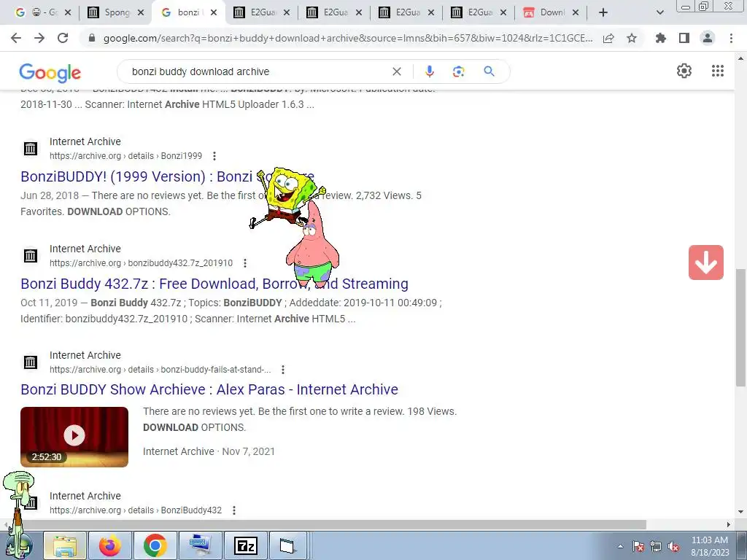The width and height of the screenshot is (747, 560).
Task: View site information via the lock icon
Action: [x=92, y=38]
